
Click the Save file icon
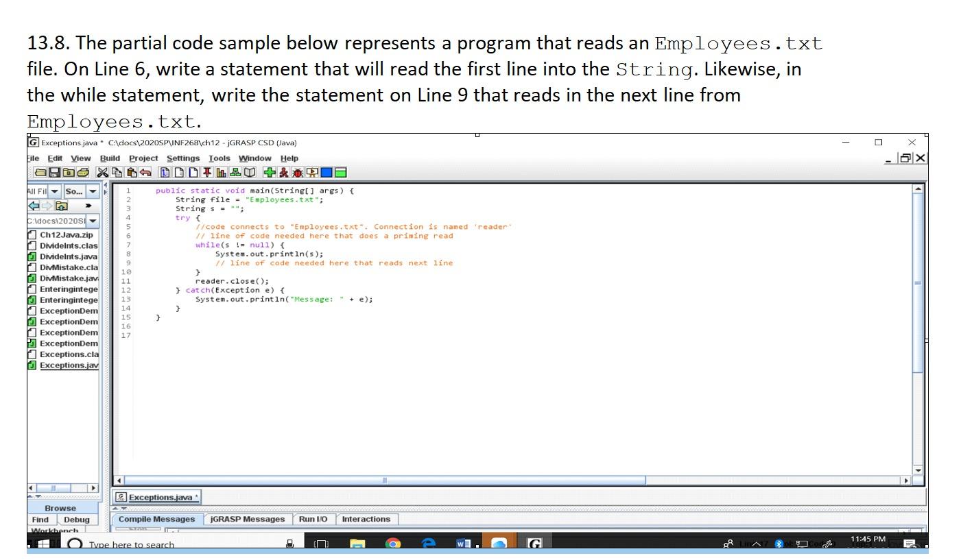[54, 172]
